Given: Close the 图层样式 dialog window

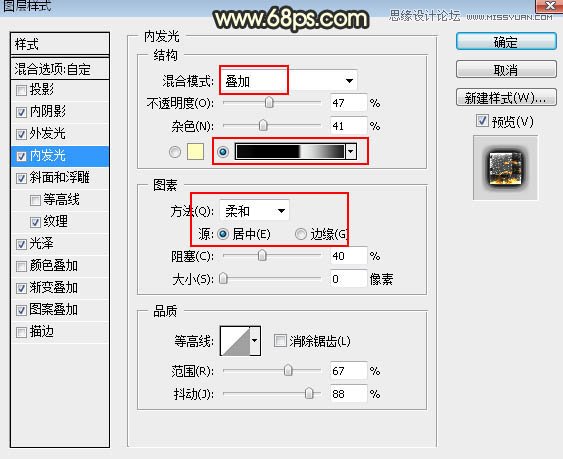Looking at the screenshot, I should 549,5.
